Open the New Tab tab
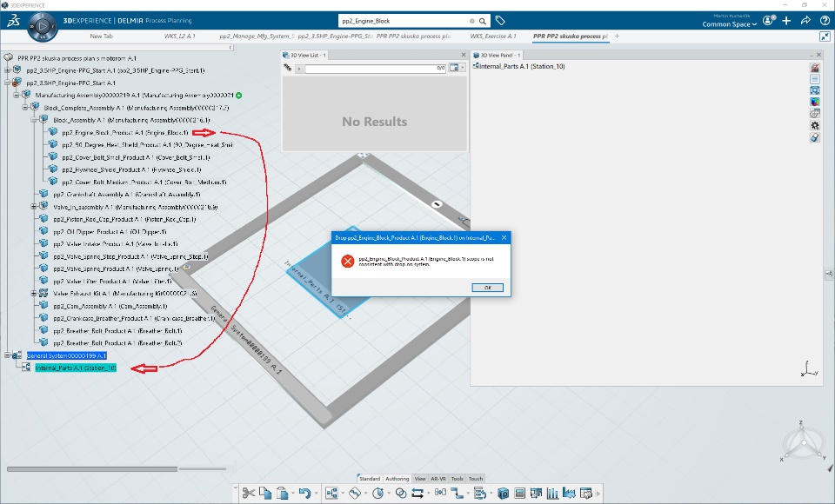835x504 pixels. tap(101, 36)
